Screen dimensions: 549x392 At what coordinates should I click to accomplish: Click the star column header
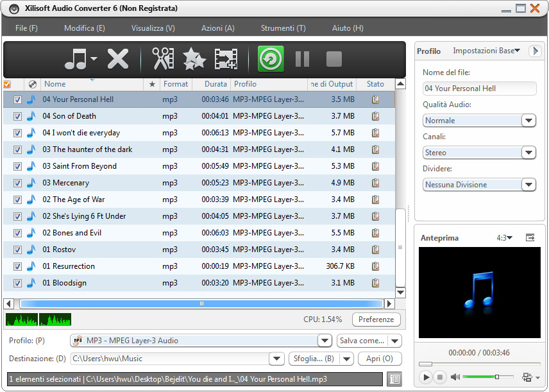pyautogui.click(x=152, y=84)
